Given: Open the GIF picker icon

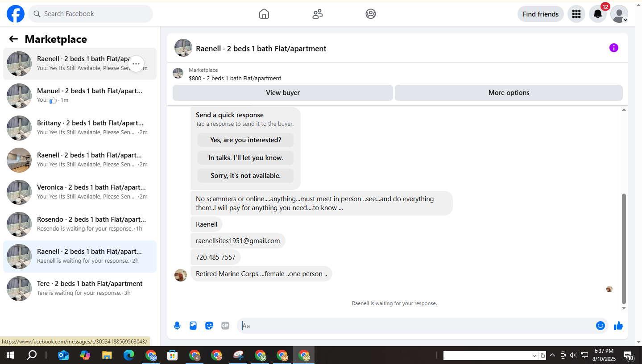Looking at the screenshot, I should [x=225, y=326].
